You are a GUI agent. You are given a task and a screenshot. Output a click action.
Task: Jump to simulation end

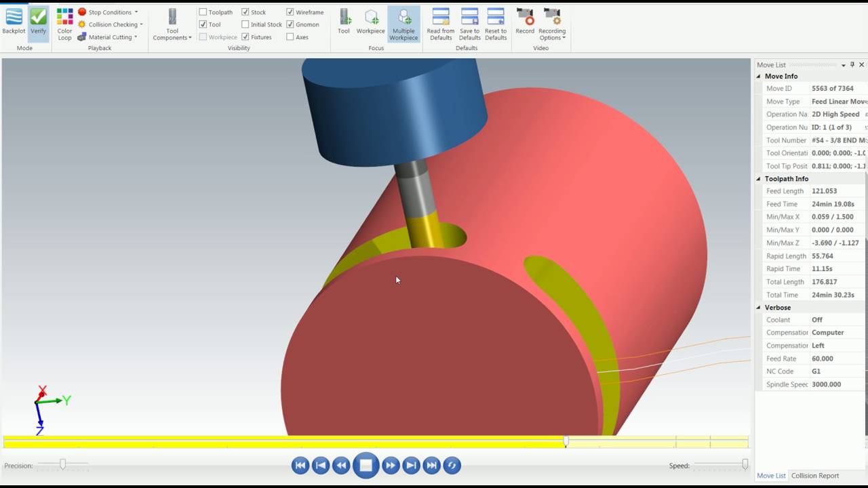click(431, 465)
